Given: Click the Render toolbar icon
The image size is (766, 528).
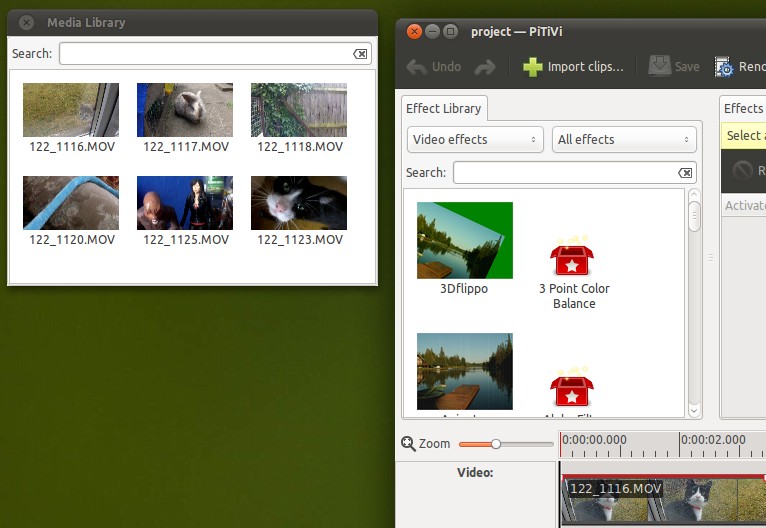Looking at the screenshot, I should [x=724, y=67].
